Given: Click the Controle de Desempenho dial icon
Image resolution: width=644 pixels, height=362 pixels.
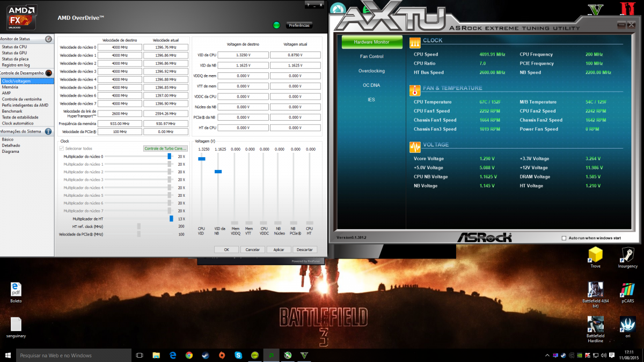Looking at the screenshot, I should click(48, 73).
